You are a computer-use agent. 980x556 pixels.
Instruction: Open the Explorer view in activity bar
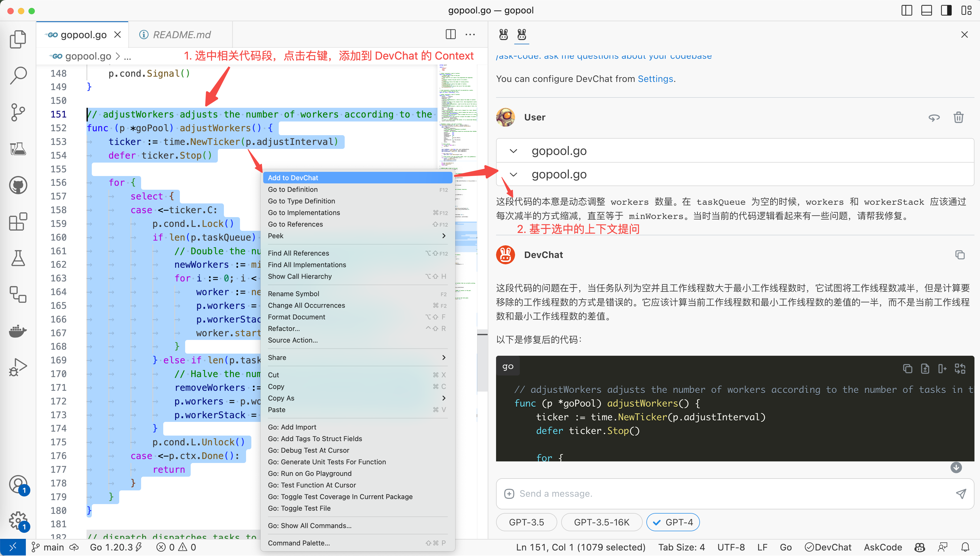point(18,39)
